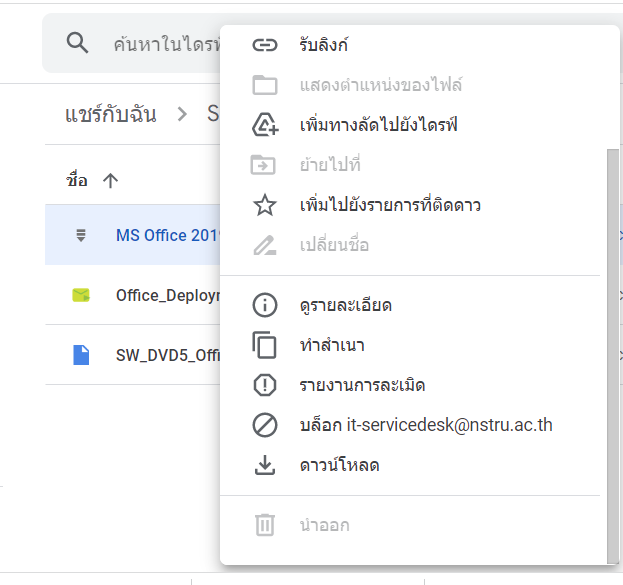Click the download arrow icon
The height and width of the screenshot is (585, 623).
click(265, 465)
